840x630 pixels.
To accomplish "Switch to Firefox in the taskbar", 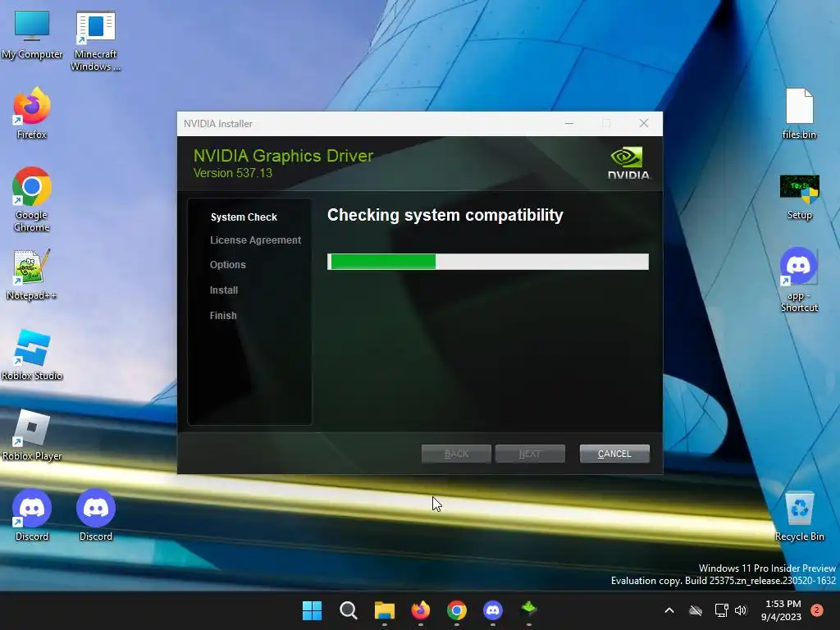I will 421,610.
